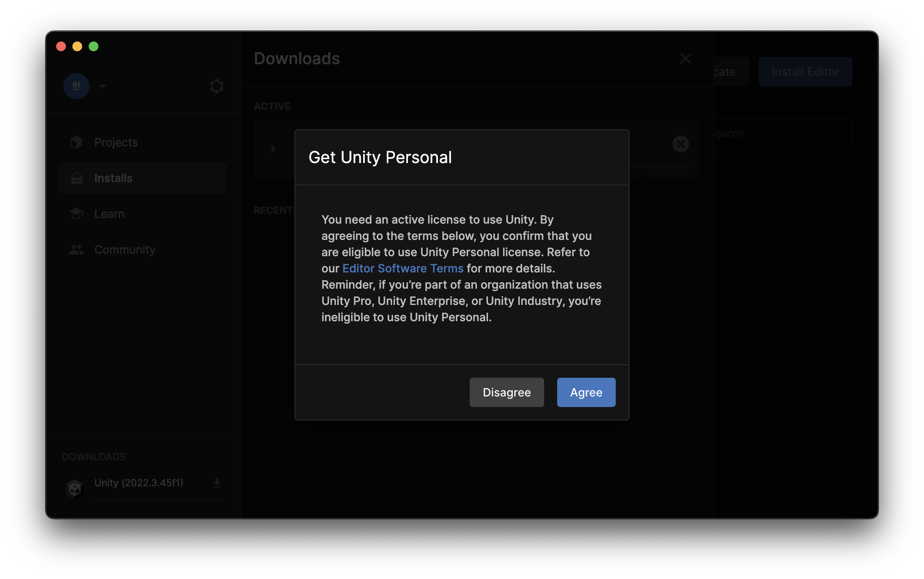Open the Learn section
This screenshot has width=924, height=579.
pyautogui.click(x=109, y=214)
